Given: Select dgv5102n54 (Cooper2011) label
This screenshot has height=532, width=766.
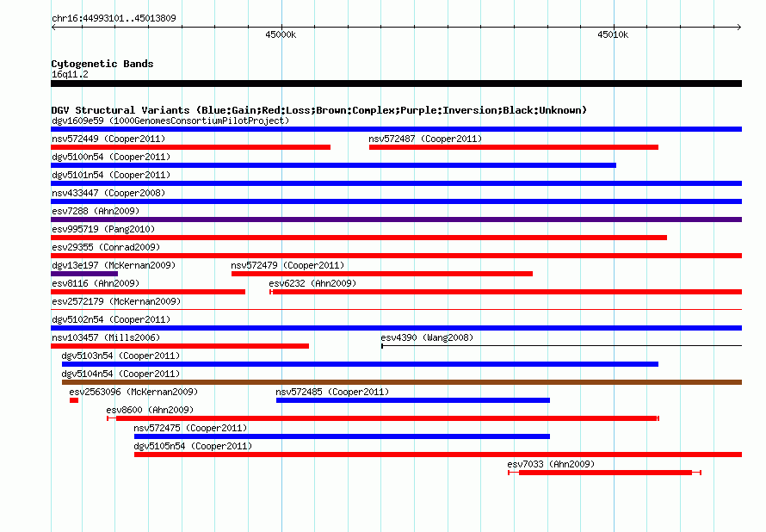Looking at the screenshot, I should pos(111,319).
